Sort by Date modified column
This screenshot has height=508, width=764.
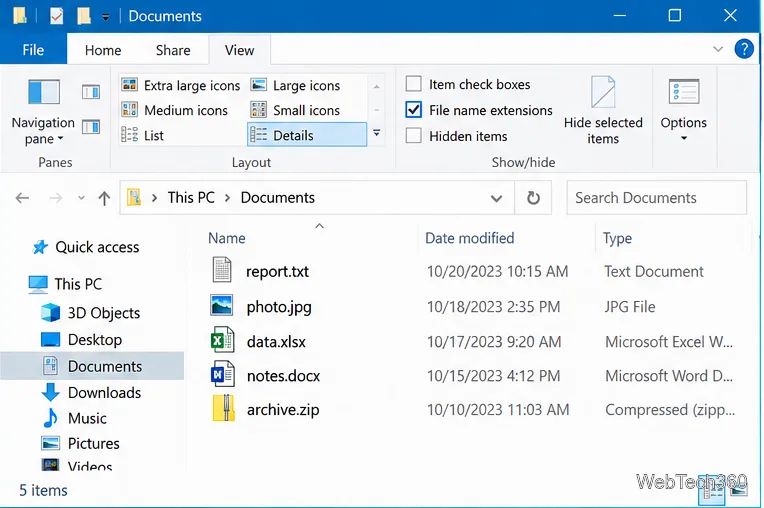(469, 238)
